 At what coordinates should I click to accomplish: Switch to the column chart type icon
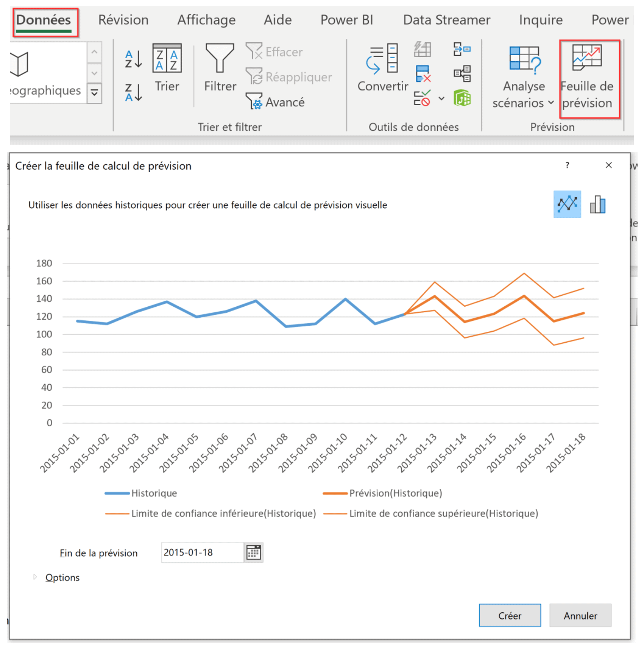(x=597, y=204)
